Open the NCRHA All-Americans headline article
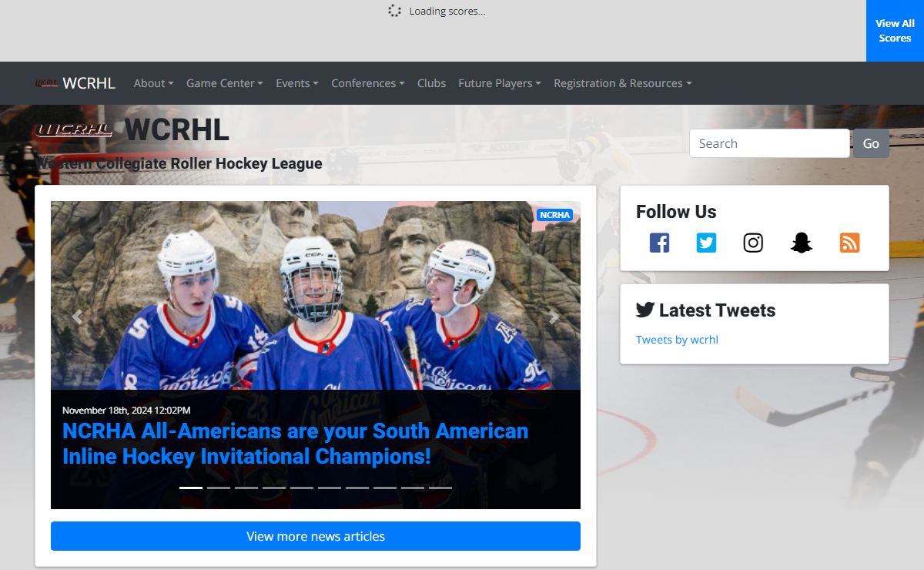 (x=295, y=443)
